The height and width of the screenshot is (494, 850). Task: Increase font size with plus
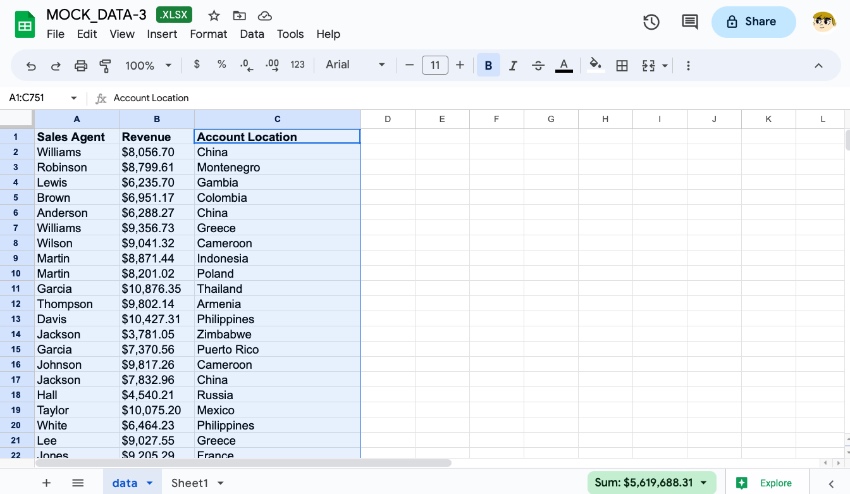pyautogui.click(x=460, y=65)
